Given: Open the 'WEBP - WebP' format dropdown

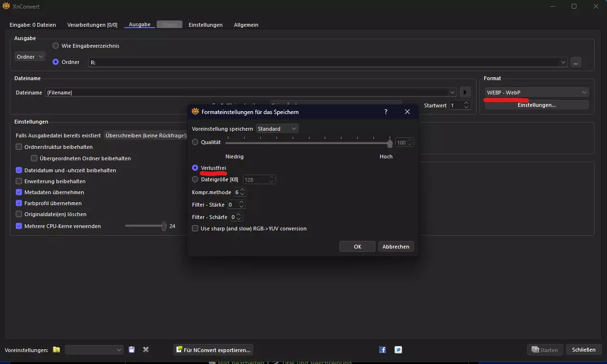Looking at the screenshot, I should click(x=537, y=93).
